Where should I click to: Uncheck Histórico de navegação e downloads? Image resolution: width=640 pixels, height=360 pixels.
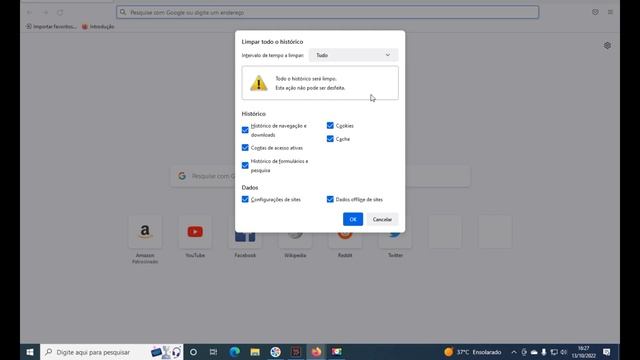[245, 130]
